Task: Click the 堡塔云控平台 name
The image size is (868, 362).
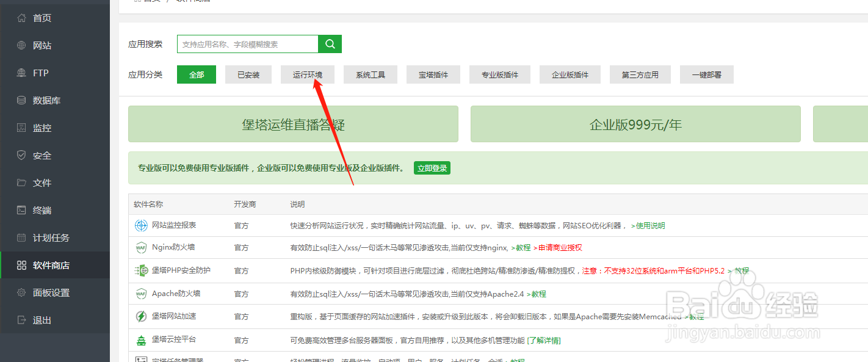Action: click(174, 339)
